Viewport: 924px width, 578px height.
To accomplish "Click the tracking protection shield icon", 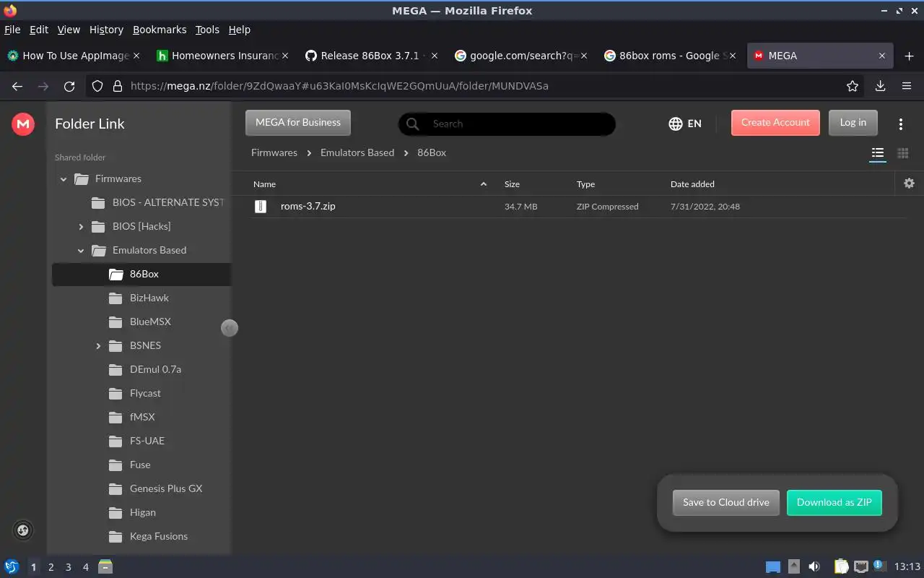I will pos(98,86).
